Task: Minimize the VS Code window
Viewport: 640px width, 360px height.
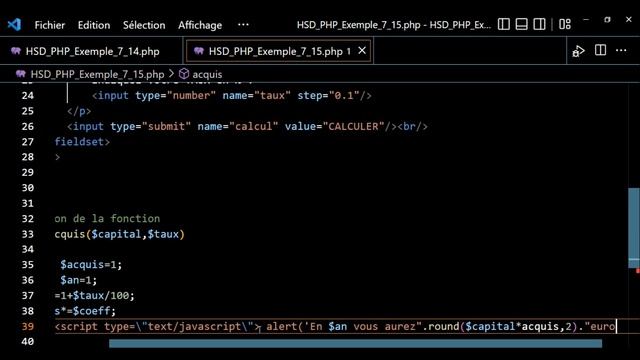Action: tap(586, 19)
